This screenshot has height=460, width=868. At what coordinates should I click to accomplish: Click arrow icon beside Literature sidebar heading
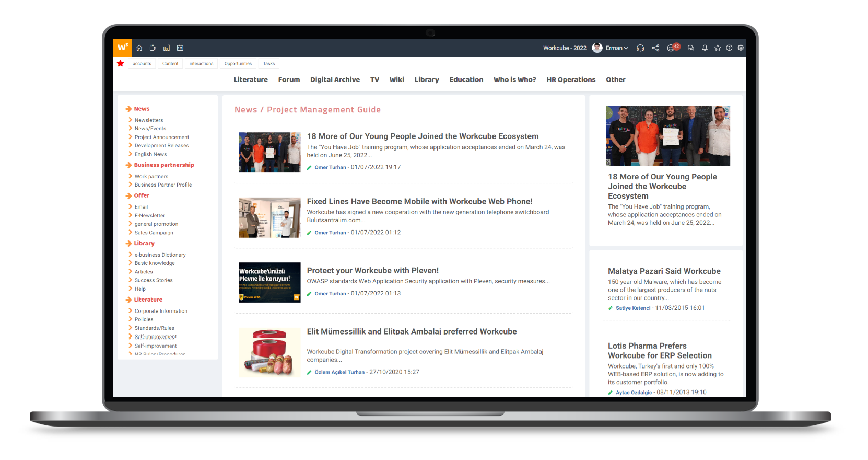pyautogui.click(x=128, y=300)
